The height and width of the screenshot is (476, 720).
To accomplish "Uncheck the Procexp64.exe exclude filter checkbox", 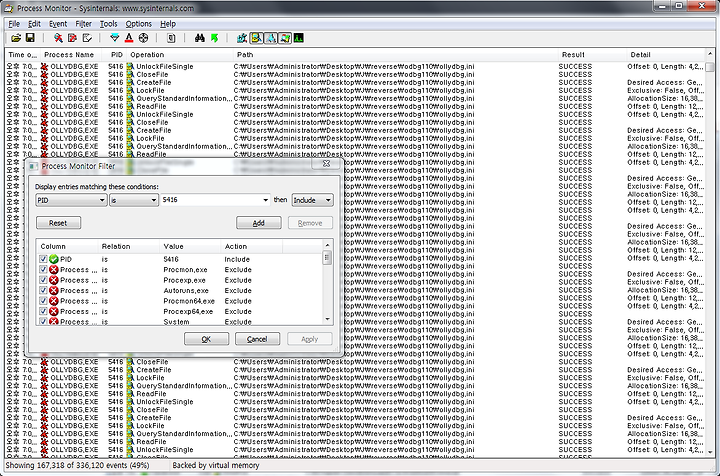I will tap(43, 312).
